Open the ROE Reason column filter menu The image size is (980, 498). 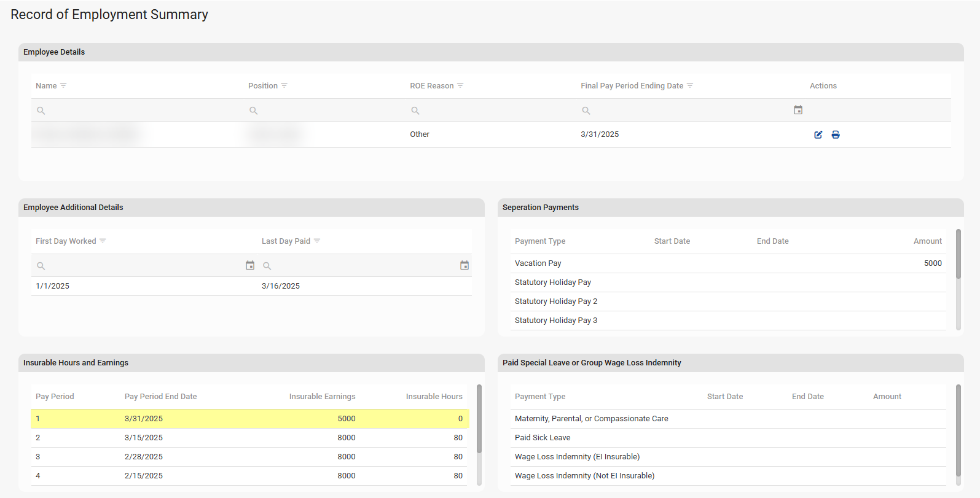[460, 85]
